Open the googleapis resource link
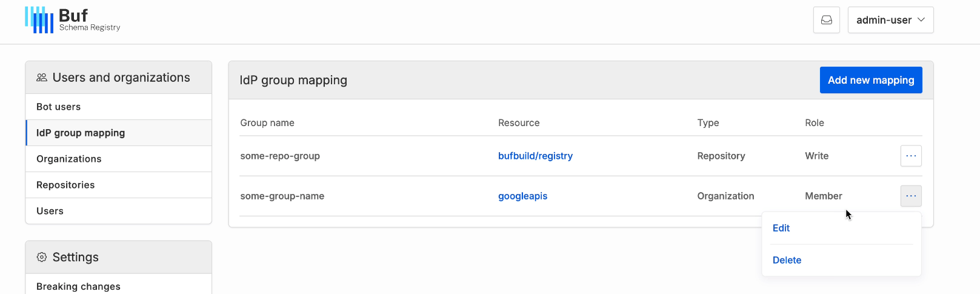This screenshot has height=294, width=980. pos(522,196)
